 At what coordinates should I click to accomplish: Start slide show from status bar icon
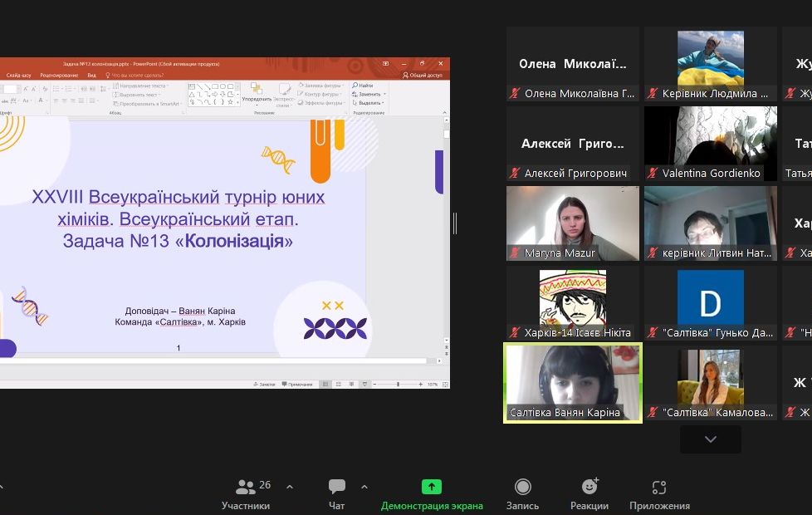pos(365,385)
